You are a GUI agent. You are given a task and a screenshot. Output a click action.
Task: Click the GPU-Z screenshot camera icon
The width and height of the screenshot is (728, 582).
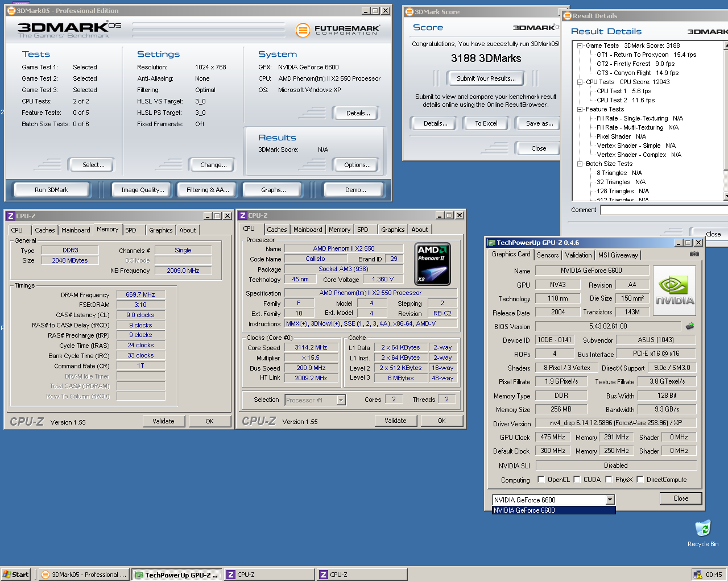tap(694, 254)
